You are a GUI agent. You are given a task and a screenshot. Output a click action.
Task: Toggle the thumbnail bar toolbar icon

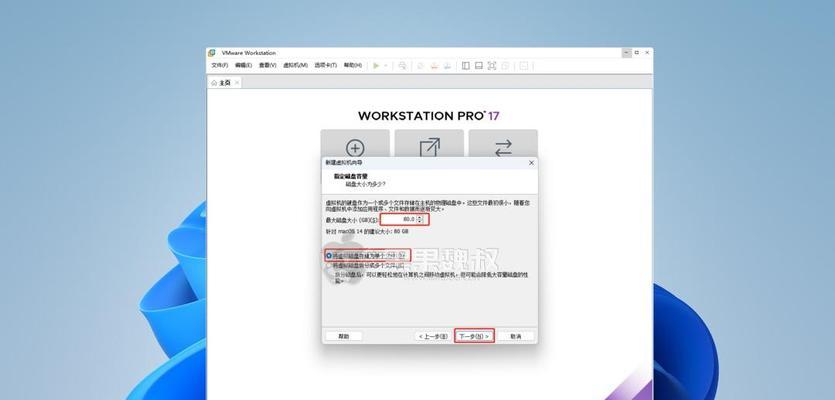[479, 66]
